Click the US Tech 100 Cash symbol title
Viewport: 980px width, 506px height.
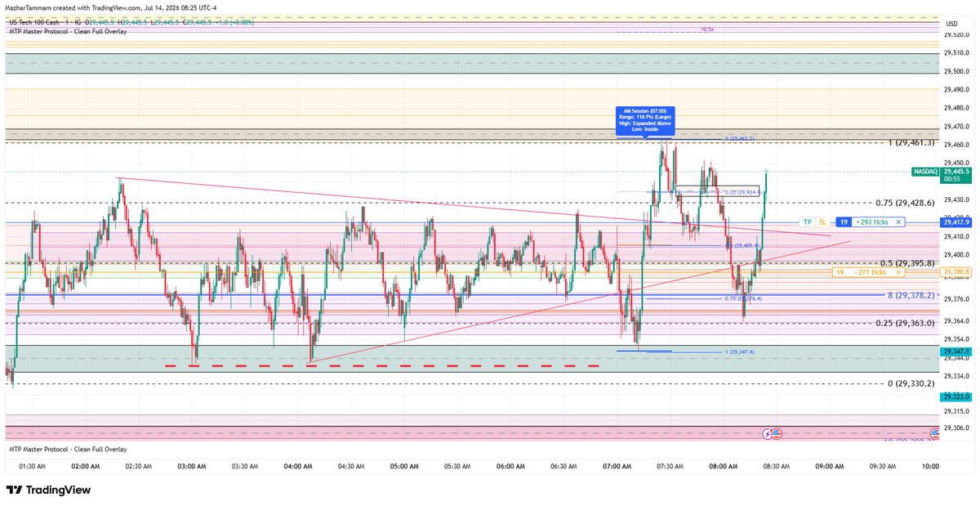[33, 22]
